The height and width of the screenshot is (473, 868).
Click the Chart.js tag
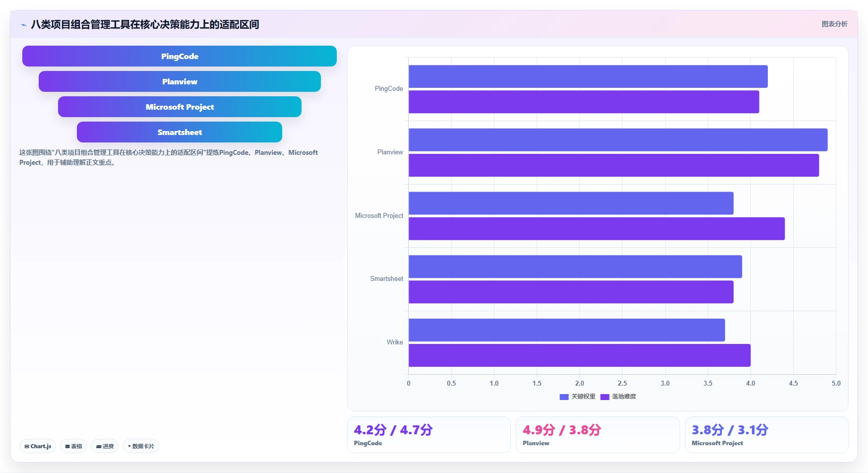pyautogui.click(x=38, y=446)
